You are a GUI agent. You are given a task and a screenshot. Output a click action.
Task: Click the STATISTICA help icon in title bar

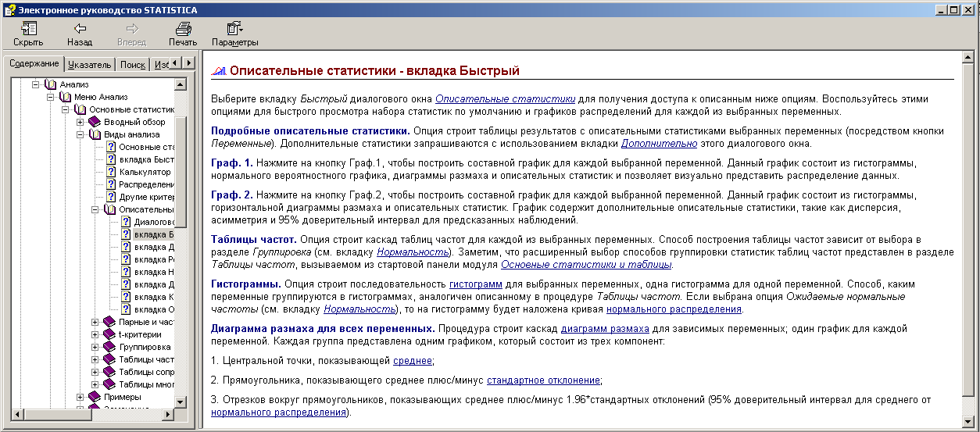click(x=9, y=10)
